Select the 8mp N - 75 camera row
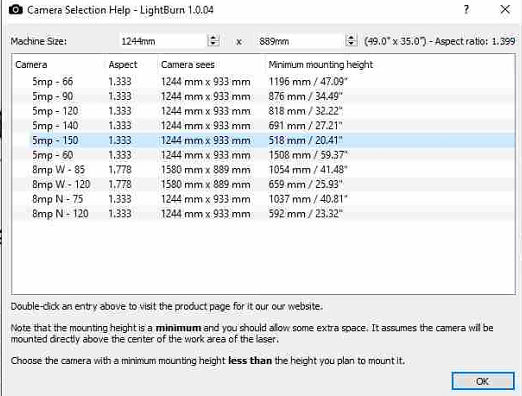The height and width of the screenshot is (396, 522). pyautogui.click(x=263, y=199)
